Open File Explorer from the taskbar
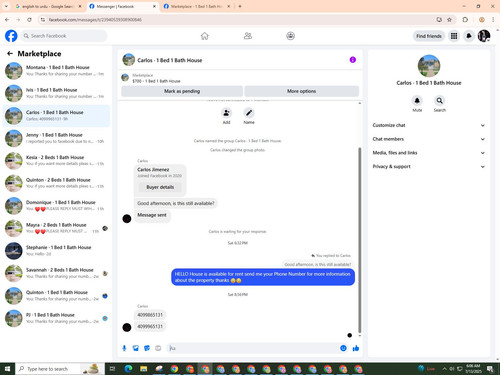This screenshot has width=500, height=375. [144, 369]
